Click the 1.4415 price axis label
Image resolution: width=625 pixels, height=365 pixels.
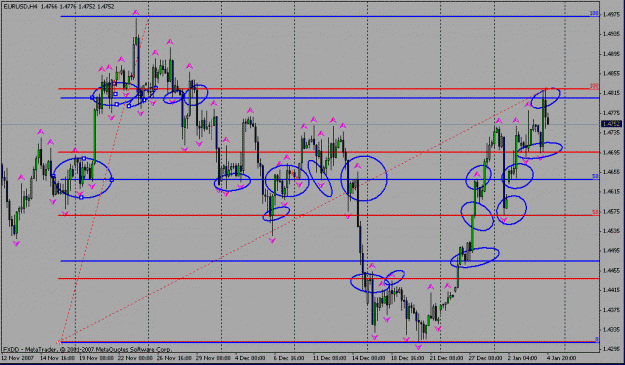[611, 290]
